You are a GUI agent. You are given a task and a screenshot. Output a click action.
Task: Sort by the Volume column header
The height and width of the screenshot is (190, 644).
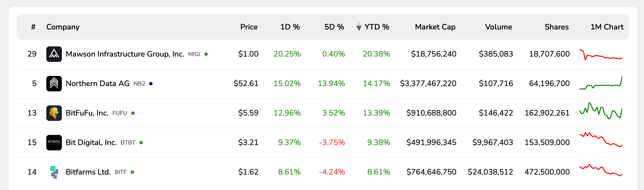click(x=499, y=27)
